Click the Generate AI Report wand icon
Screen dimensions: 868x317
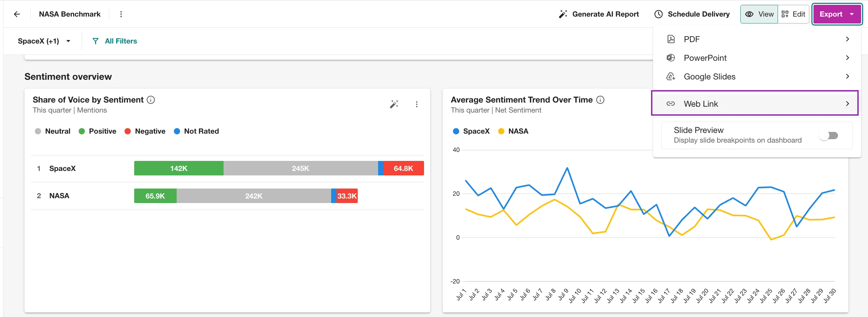(x=563, y=14)
